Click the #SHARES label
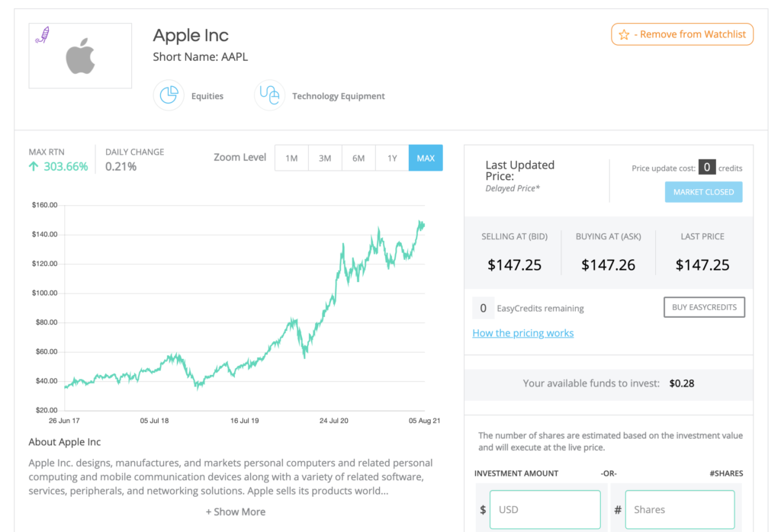Image resolution: width=781 pixels, height=532 pixels. click(726, 473)
